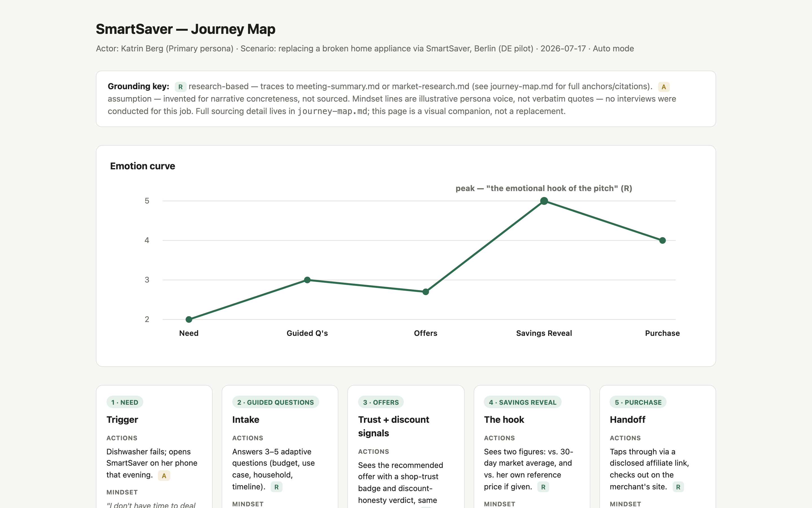812x508 pixels.
Task: Click the '2 · GUIDED QUESTIONS' stage pill
Action: [275, 402]
